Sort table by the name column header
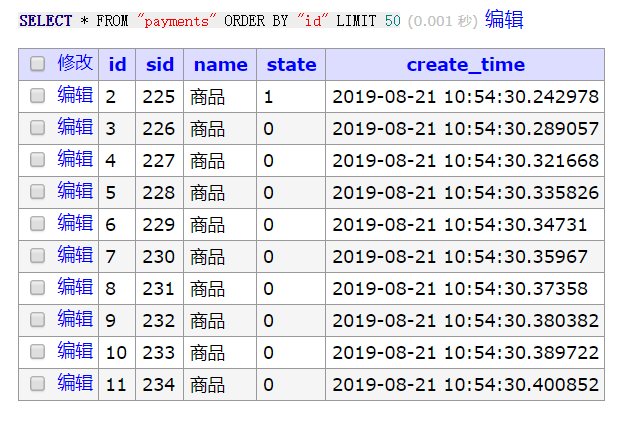638x422 pixels. pos(221,65)
